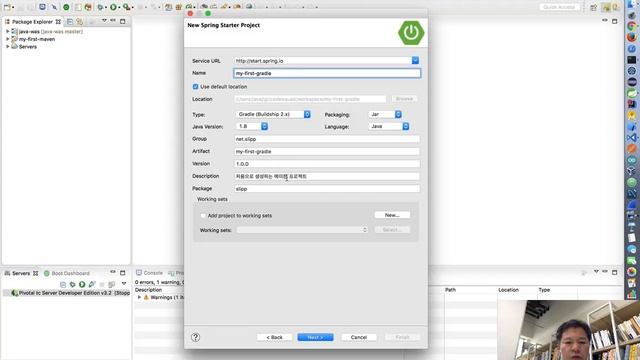Click the green Boot Dashboard toolbar icon
The width and height of the screenshot is (640, 360).
click(x=66, y=7)
